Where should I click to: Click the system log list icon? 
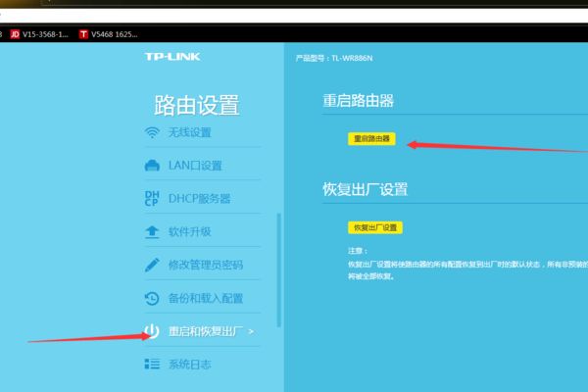click(152, 365)
